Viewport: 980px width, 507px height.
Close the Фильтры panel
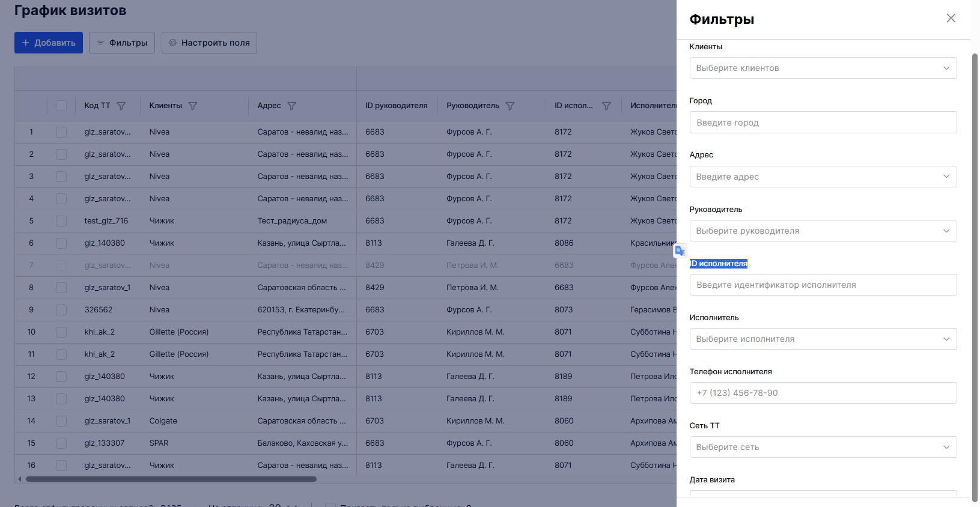(x=951, y=18)
